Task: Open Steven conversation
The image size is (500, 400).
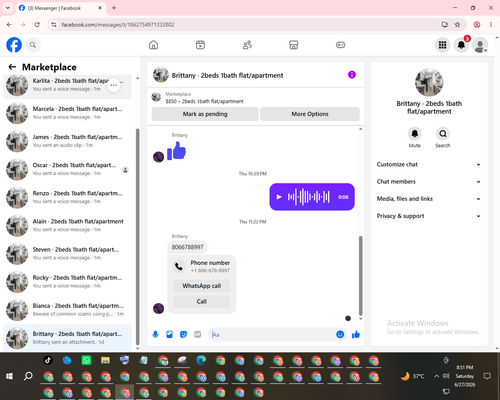Action: click(67, 254)
